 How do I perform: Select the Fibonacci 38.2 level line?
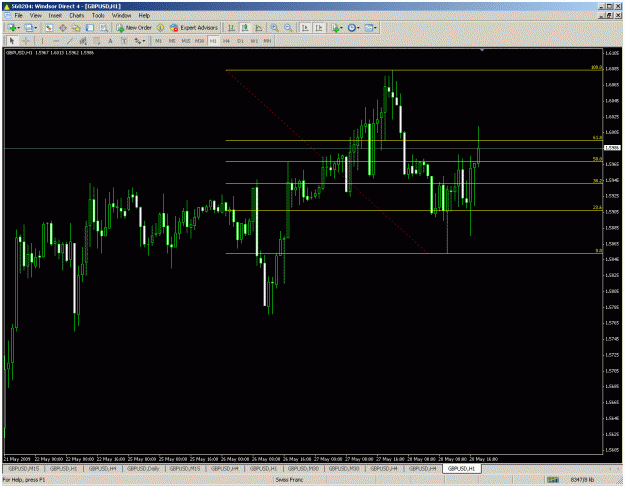(414, 183)
